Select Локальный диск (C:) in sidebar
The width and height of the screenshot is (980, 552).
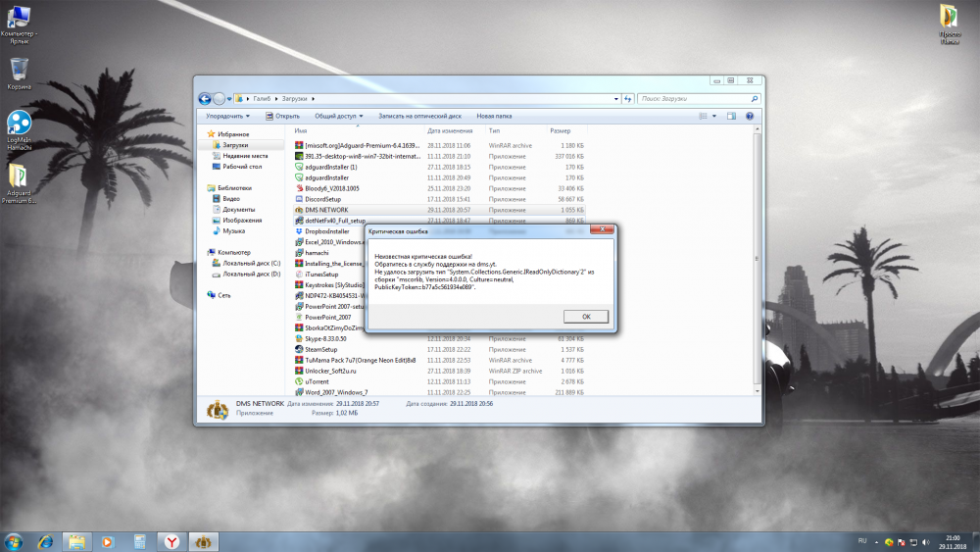pyautogui.click(x=251, y=263)
